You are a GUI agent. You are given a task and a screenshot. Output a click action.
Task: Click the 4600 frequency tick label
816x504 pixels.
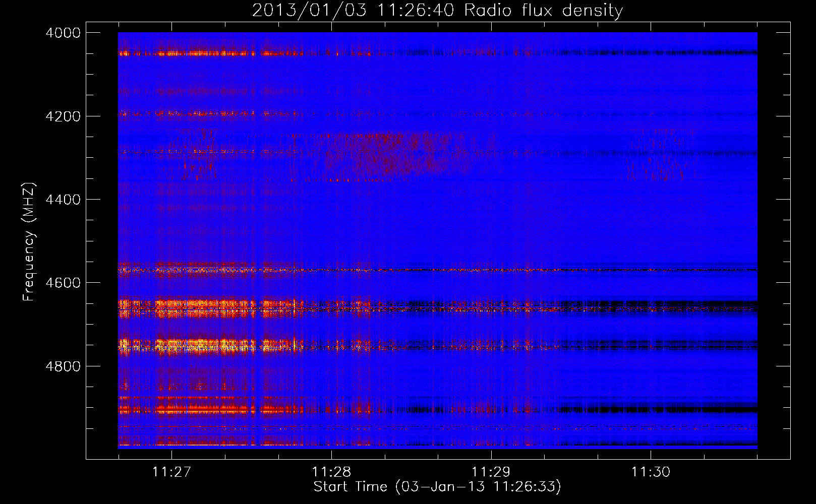[63, 283]
